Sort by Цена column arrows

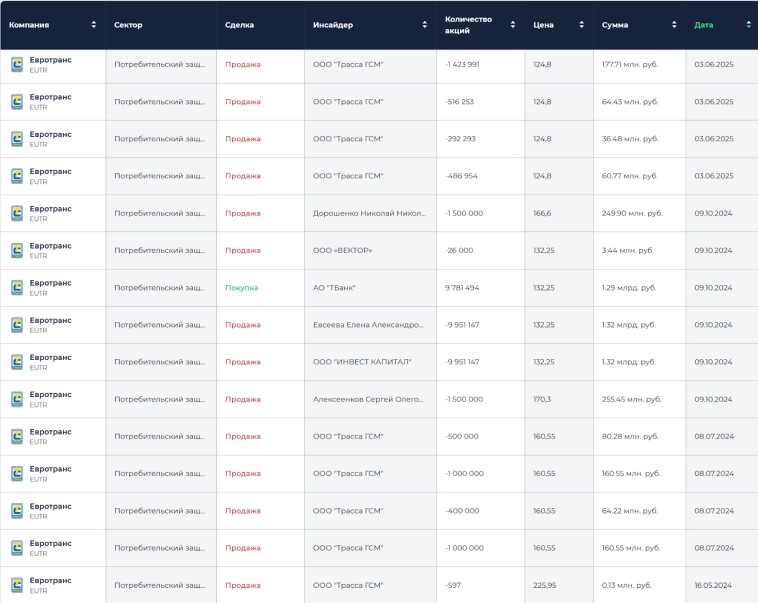coord(581,25)
